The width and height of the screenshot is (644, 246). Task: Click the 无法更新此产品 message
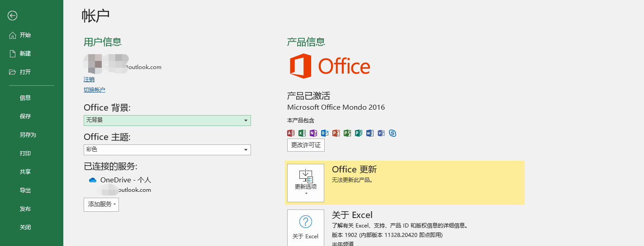tap(353, 180)
